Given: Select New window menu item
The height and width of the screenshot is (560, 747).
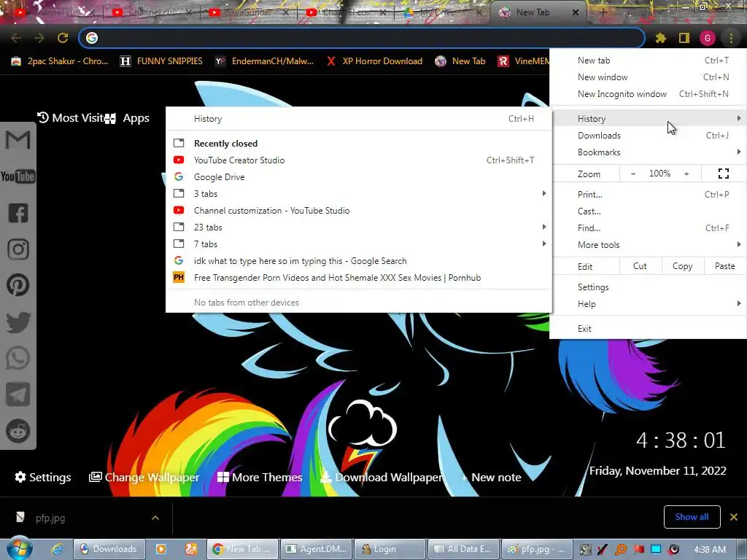Looking at the screenshot, I should [648, 77].
